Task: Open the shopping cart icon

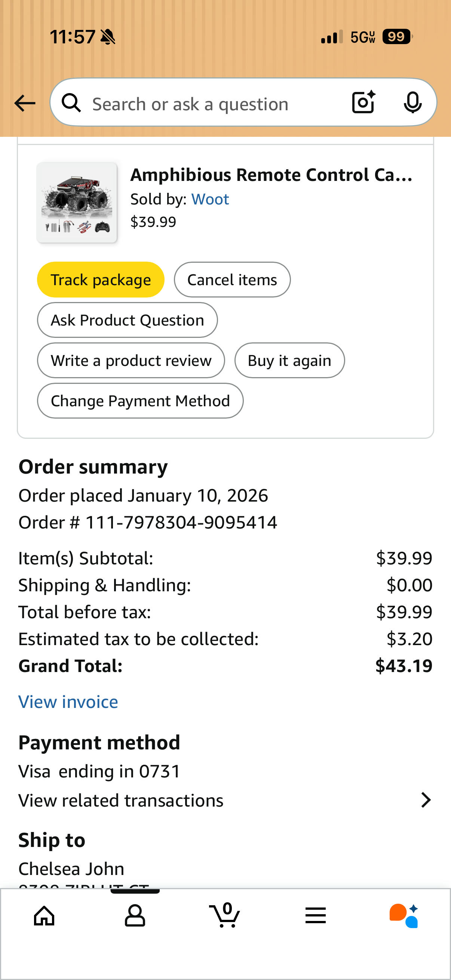Action: click(x=224, y=915)
